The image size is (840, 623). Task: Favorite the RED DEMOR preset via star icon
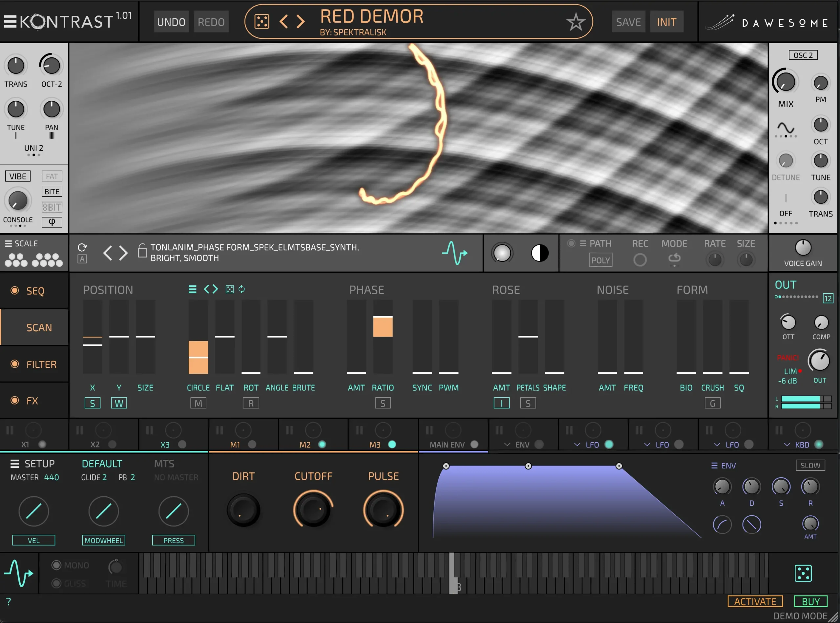pos(575,22)
